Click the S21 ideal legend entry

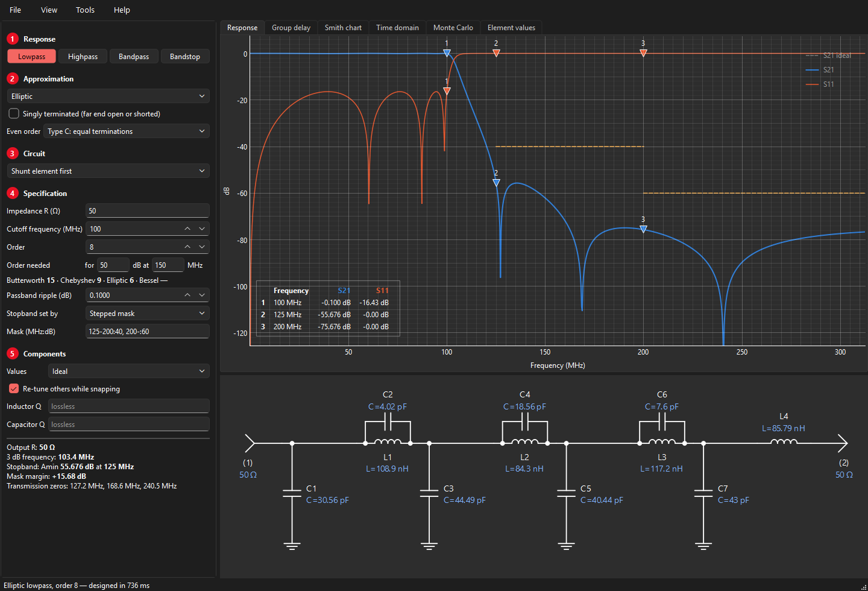click(829, 55)
